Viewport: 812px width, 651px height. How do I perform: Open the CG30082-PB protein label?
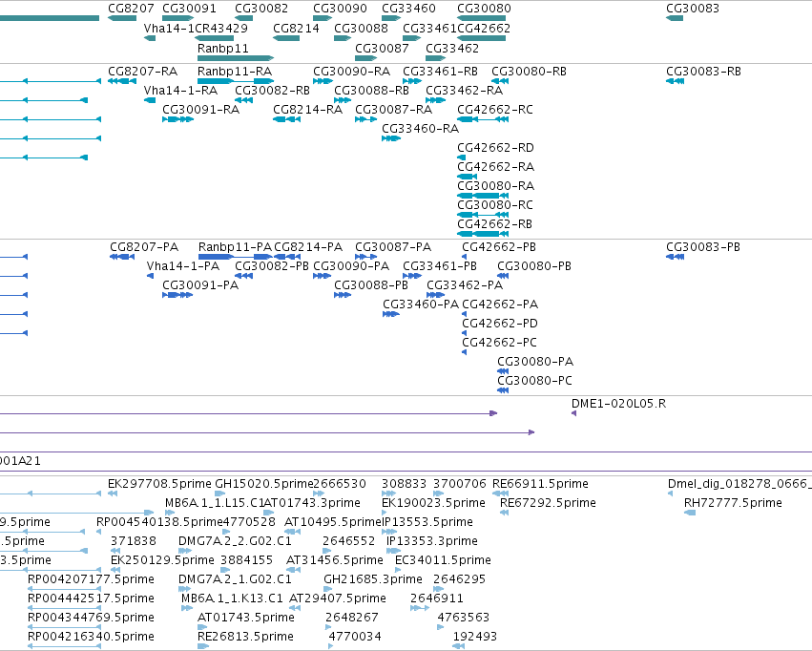[x=271, y=265]
